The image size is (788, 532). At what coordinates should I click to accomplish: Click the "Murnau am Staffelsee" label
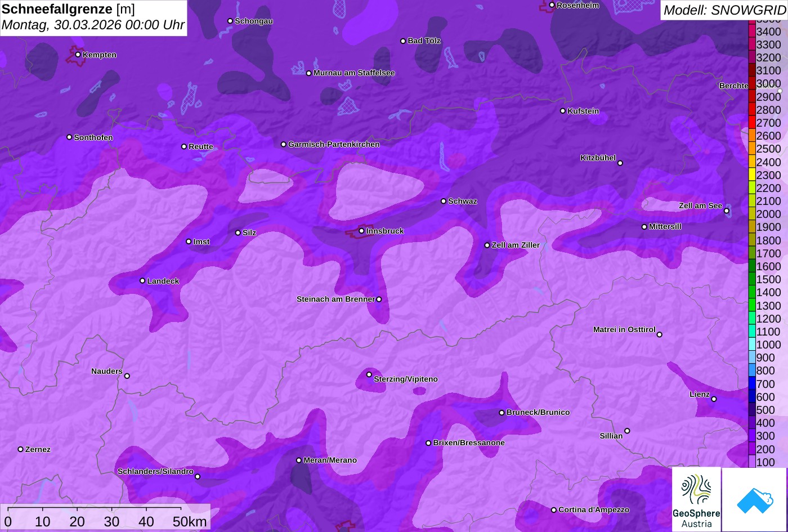pyautogui.click(x=354, y=73)
